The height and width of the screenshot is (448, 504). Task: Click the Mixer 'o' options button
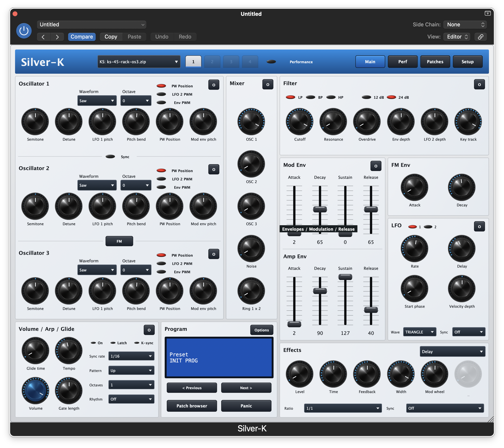pos(268,84)
